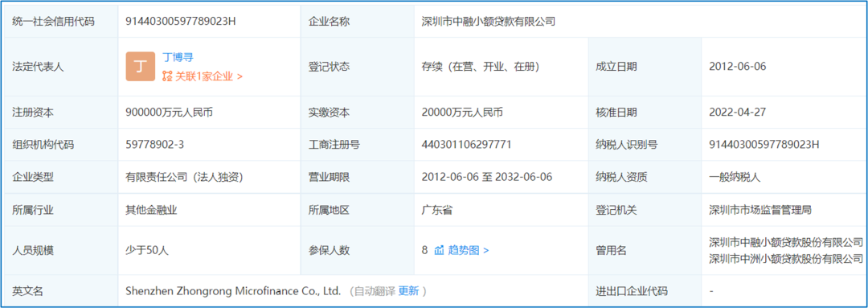The height and width of the screenshot is (308, 868).
Task: Select credit code 91440300597789023H in first row
Action: click(x=181, y=22)
